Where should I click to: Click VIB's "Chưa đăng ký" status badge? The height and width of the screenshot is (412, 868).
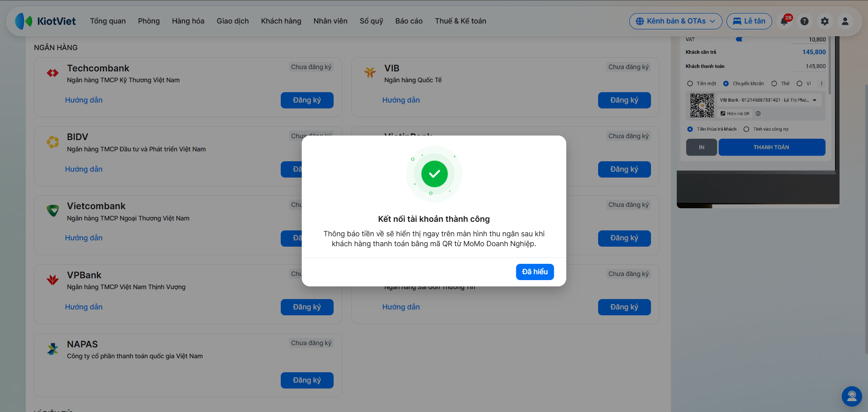[x=628, y=67]
